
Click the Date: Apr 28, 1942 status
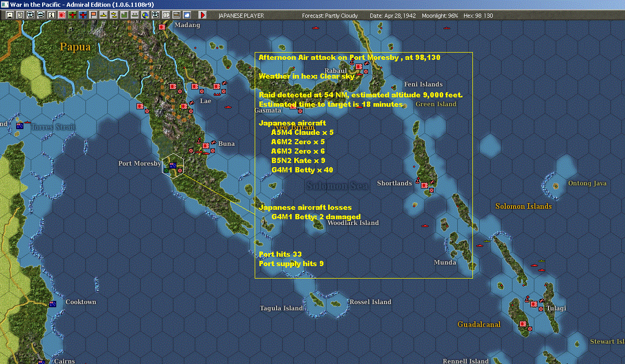392,16
